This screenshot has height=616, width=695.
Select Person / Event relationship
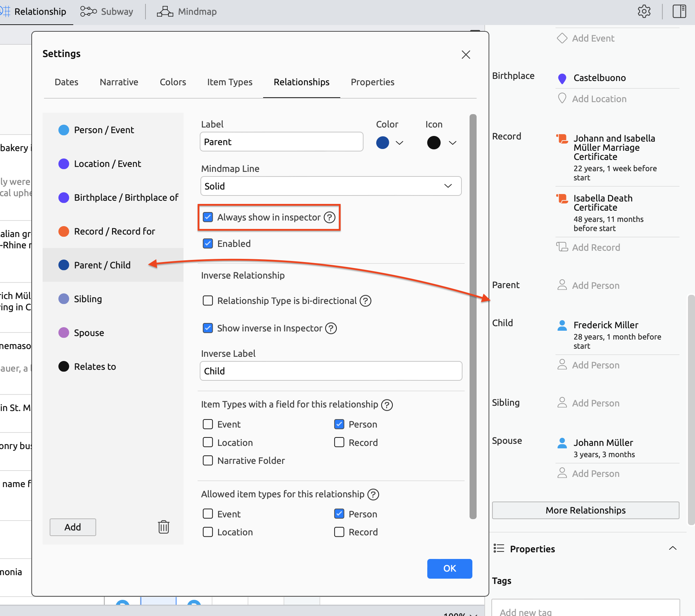113,130
